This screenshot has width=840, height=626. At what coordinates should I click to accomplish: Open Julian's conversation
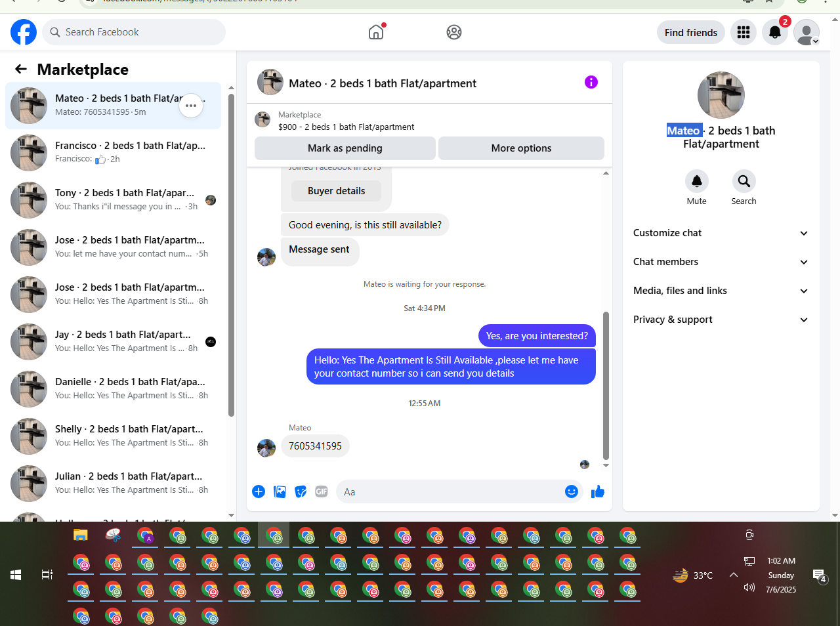pos(113,484)
